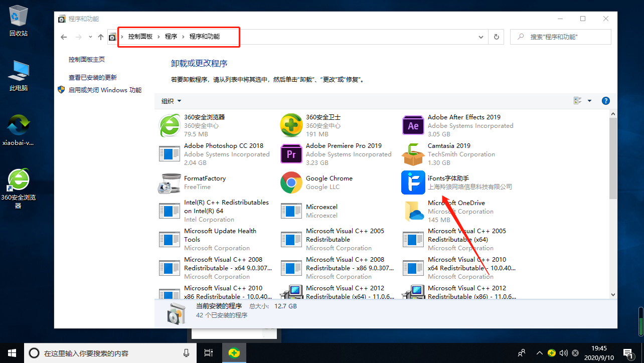Click in the 搜索"程序和功能" search box
The width and height of the screenshot is (644, 363).
pyautogui.click(x=561, y=37)
